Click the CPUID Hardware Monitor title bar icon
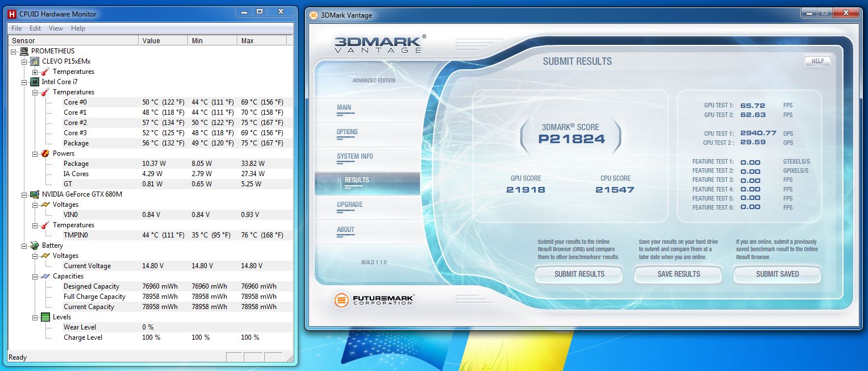The image size is (868, 371). coord(12,14)
